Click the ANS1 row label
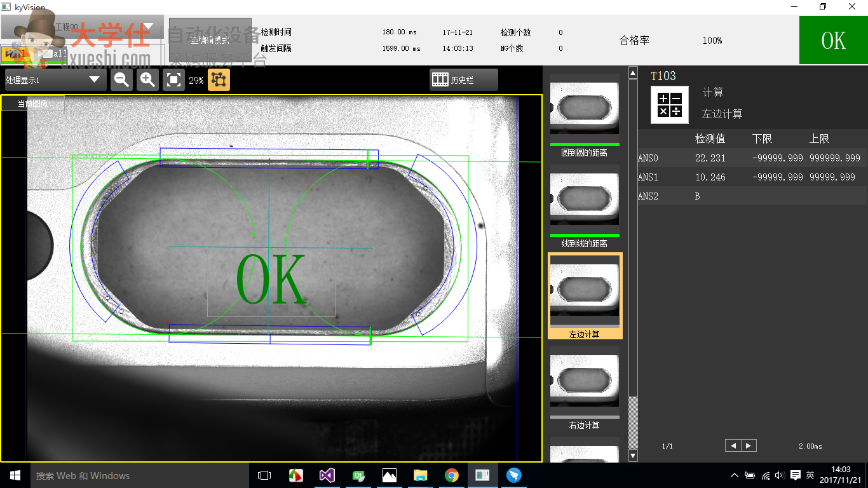 pos(648,177)
